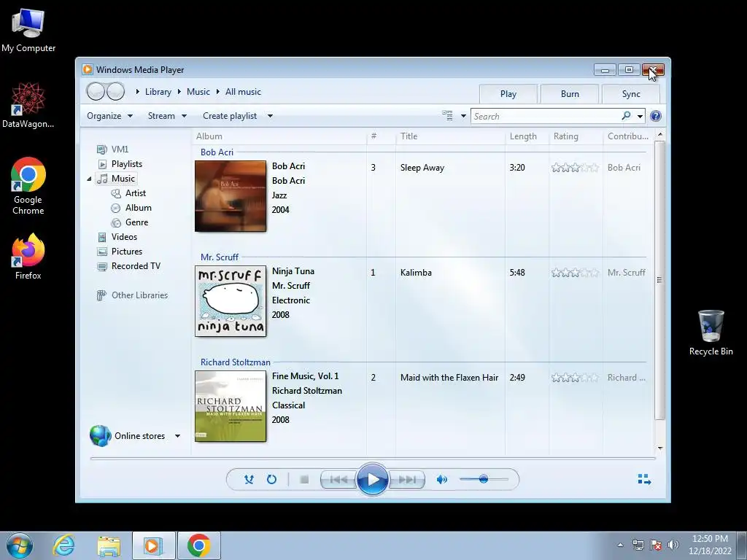Open the Recorded TV library

136,266
